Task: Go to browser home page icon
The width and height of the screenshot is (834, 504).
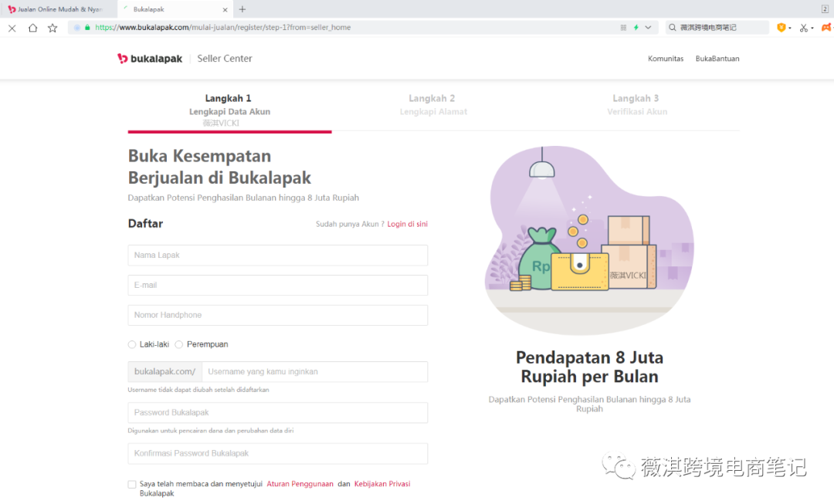Action: (x=32, y=28)
